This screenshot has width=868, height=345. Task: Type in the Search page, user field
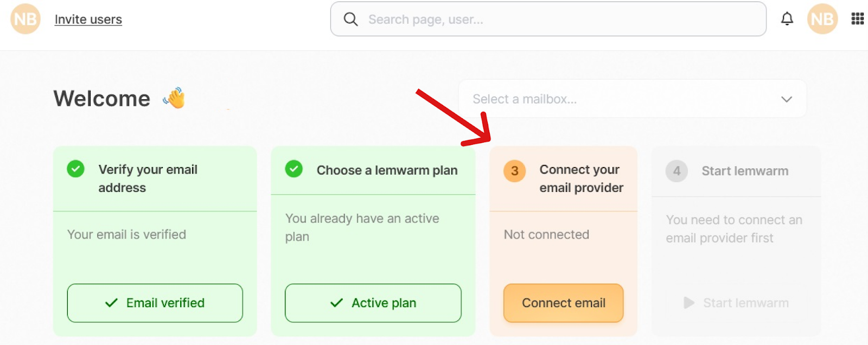tap(559, 20)
